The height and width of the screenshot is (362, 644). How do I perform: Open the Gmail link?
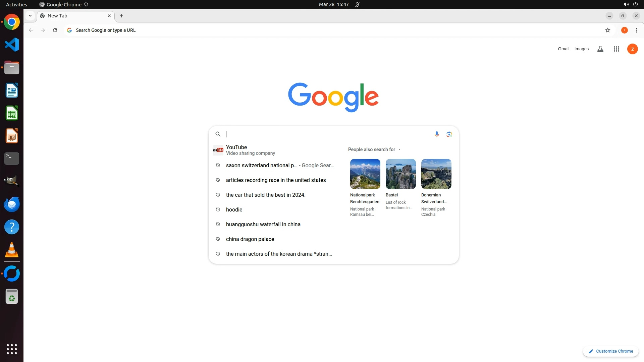pos(563,49)
